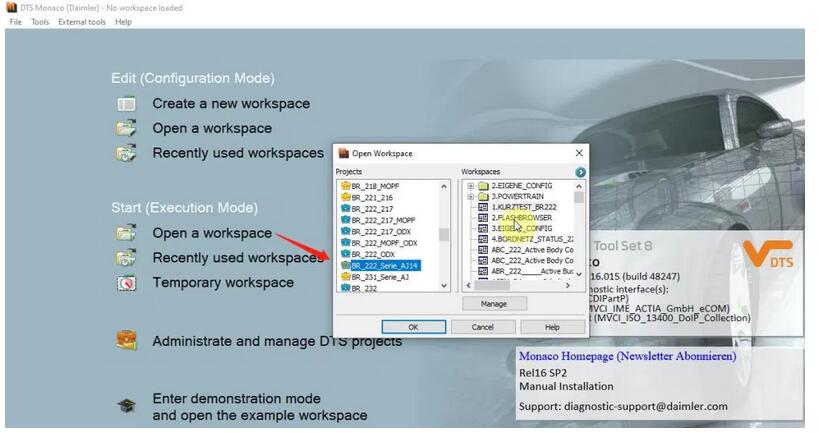Click the BR_222_217_MOPF project icon

pyautogui.click(x=346, y=220)
